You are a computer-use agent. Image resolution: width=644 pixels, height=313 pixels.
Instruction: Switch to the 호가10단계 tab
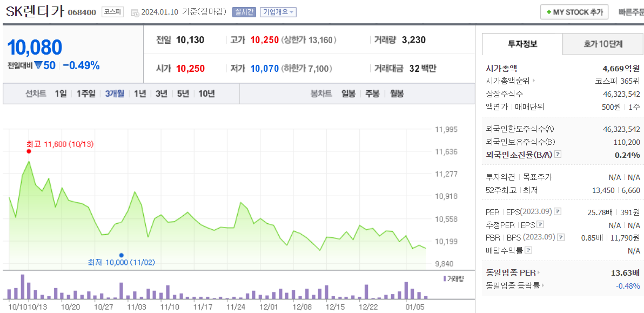pyautogui.click(x=602, y=44)
